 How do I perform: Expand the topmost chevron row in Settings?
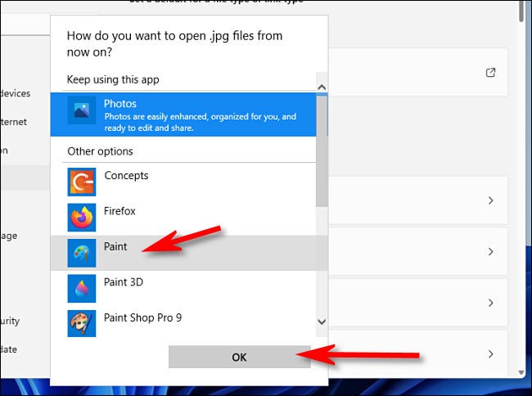click(490, 200)
